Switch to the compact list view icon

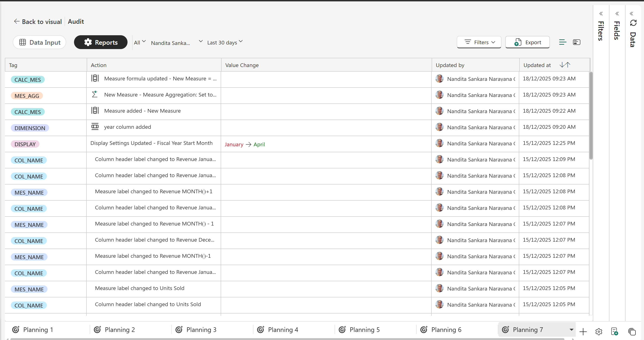click(x=563, y=42)
